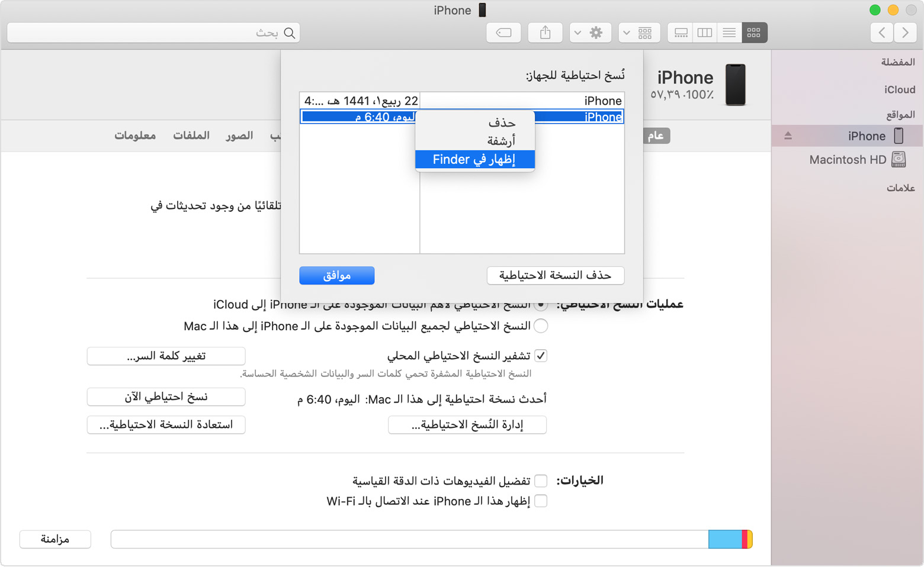Click the iPhone icon in the title bar
Viewport: 924px width, 567px height.
coord(482,10)
